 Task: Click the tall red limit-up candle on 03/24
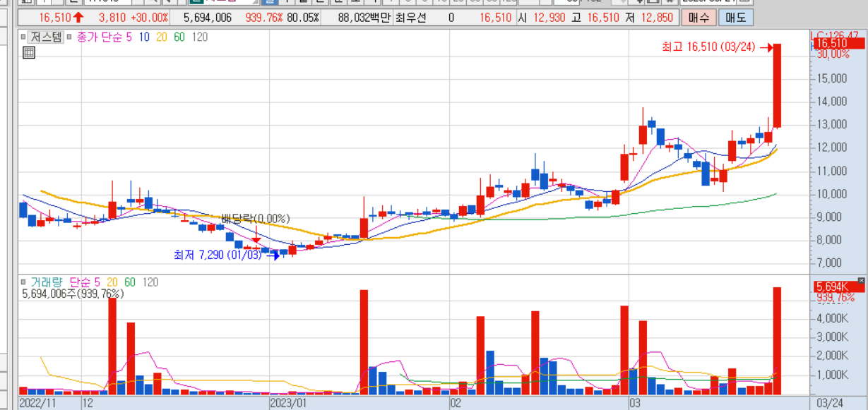click(x=777, y=85)
